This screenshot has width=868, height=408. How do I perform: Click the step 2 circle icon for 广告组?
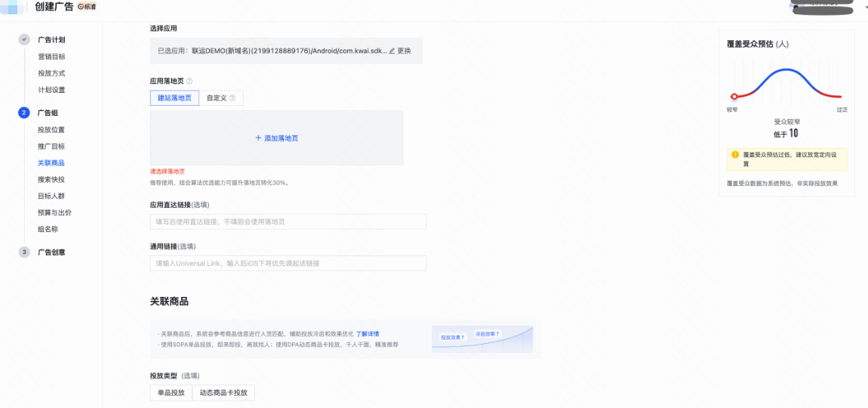(x=24, y=113)
